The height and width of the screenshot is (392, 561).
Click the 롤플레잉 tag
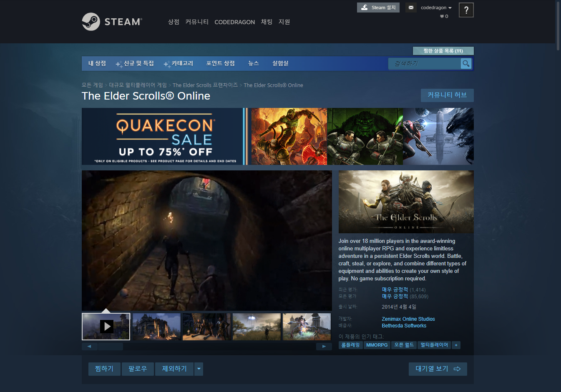pyautogui.click(x=350, y=345)
